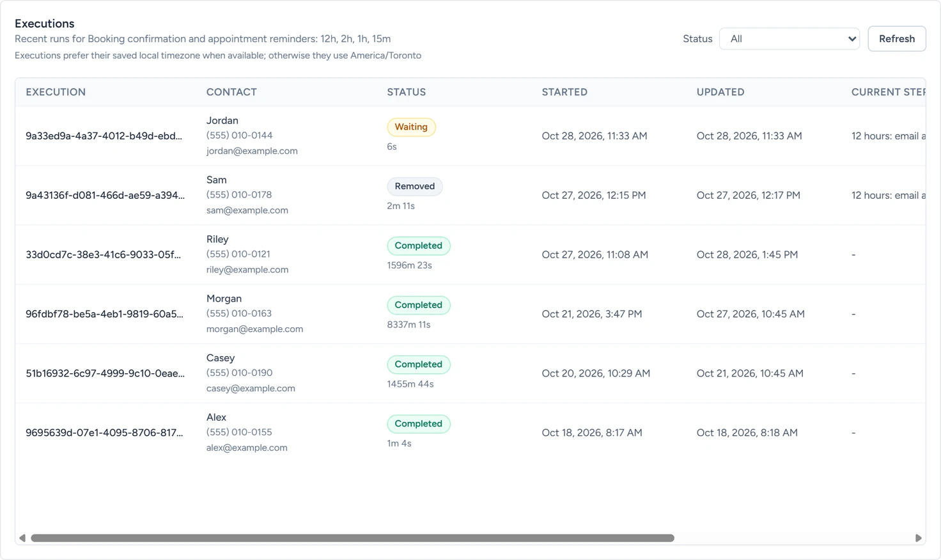The height and width of the screenshot is (560, 941).
Task: Click updated time Oct 21, 2026, 10:45 AM
Action: [750, 374]
